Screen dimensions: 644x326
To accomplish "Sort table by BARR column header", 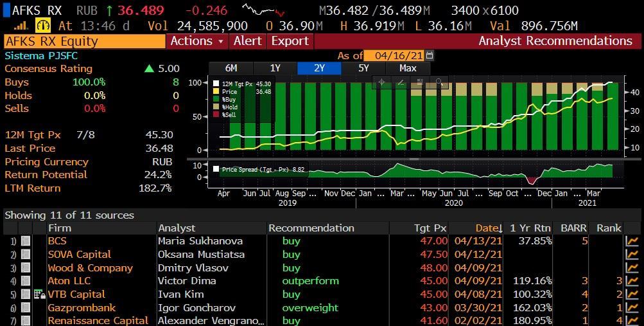I will [x=574, y=228].
